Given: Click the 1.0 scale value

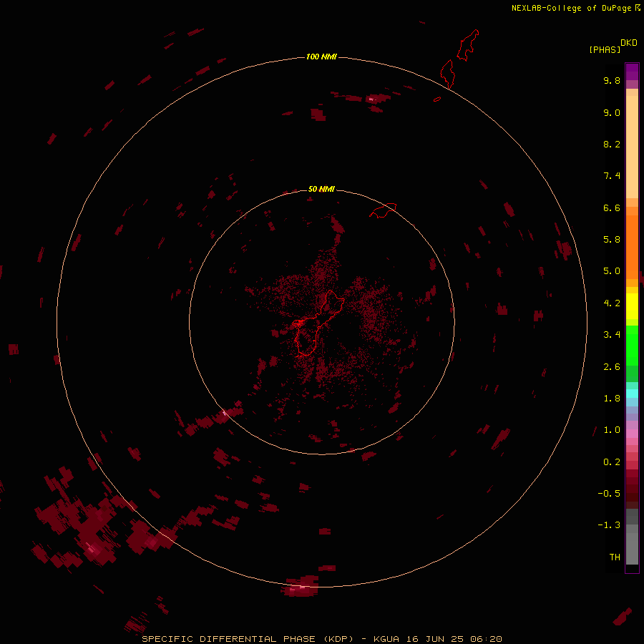Looking at the screenshot, I should (x=612, y=430).
